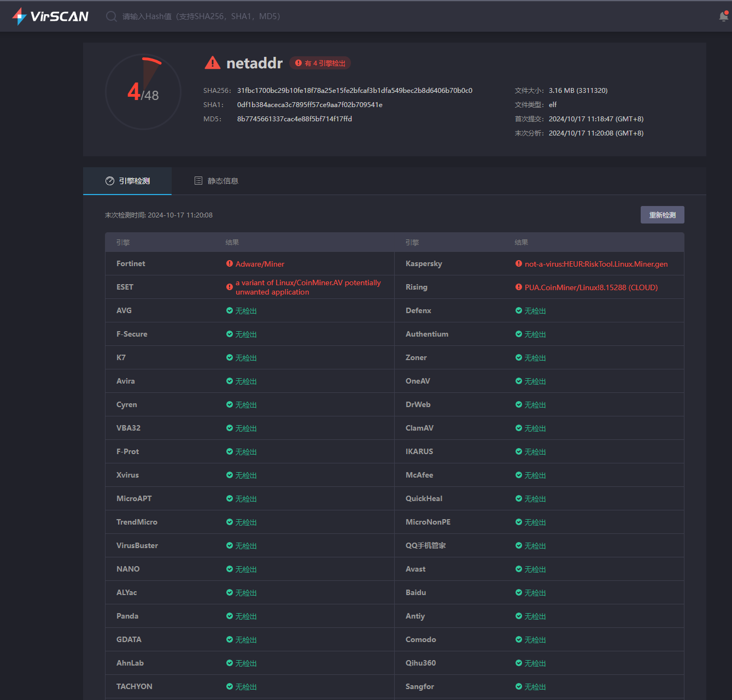Screen dimensions: 732x700
Task: Click the green check icon in AVG row
Action: 230,310
